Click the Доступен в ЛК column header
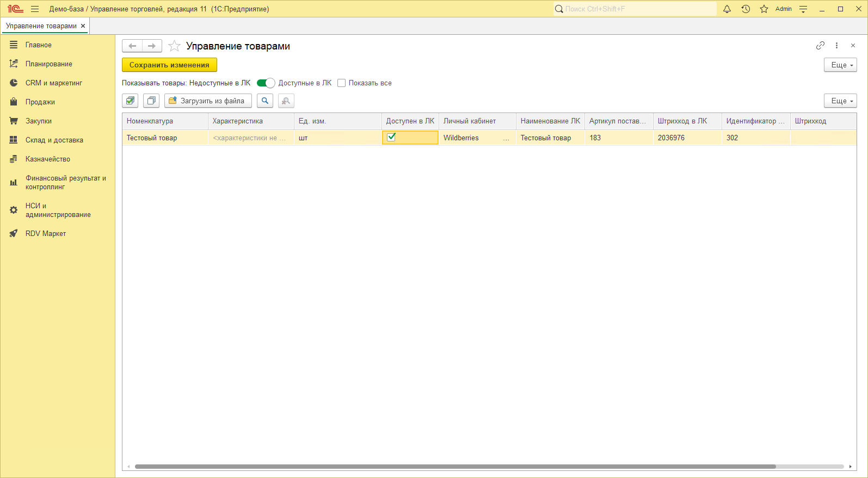 410,121
